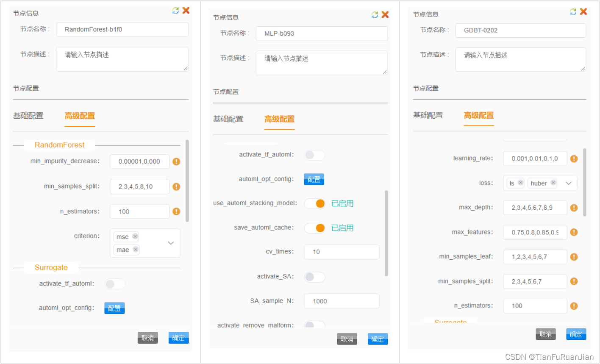Turn off the save_automl_cache switch
Screen dimensions: 600x364
[314, 228]
